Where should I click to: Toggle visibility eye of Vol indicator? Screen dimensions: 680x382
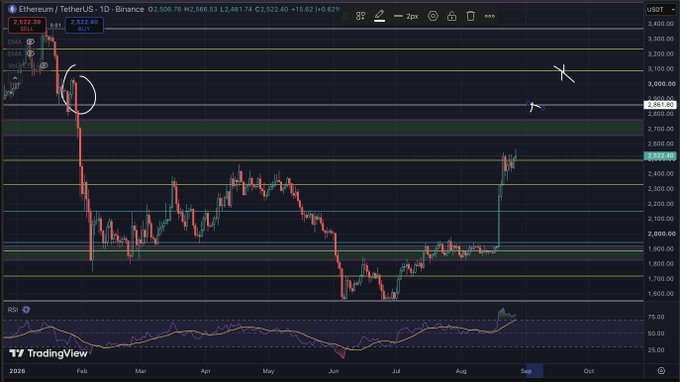[44, 65]
